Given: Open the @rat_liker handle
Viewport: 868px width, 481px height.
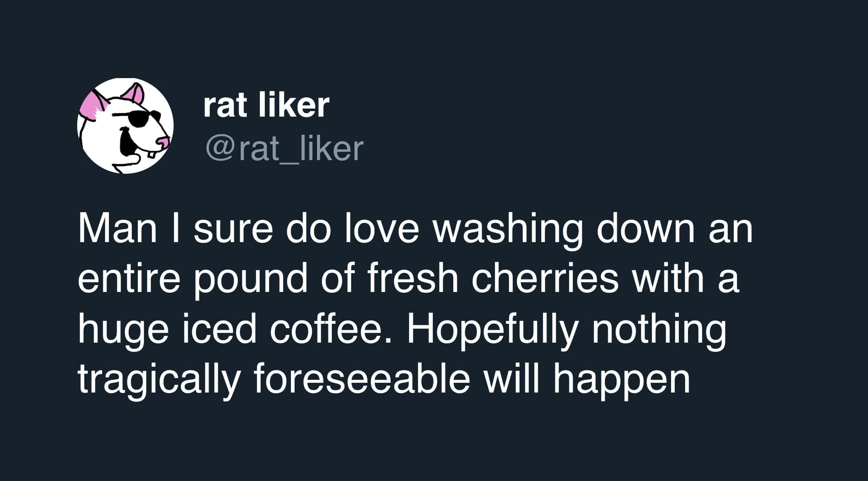Looking at the screenshot, I should (x=285, y=149).
